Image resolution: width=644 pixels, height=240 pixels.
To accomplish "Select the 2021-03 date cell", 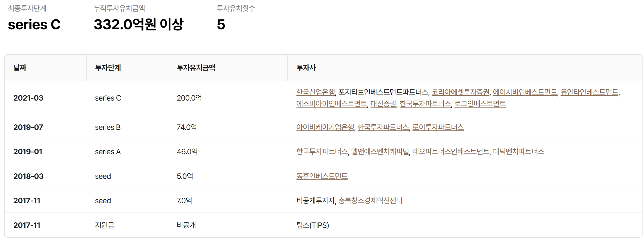I will pyautogui.click(x=28, y=98).
